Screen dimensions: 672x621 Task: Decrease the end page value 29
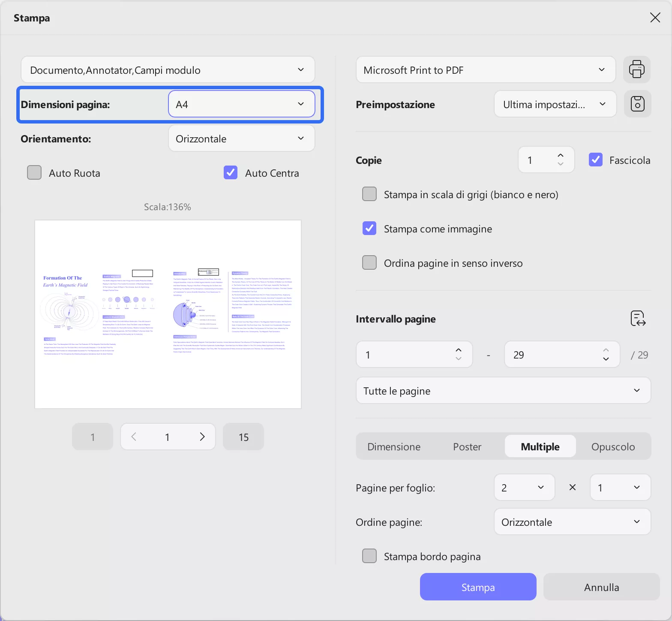coord(606,359)
